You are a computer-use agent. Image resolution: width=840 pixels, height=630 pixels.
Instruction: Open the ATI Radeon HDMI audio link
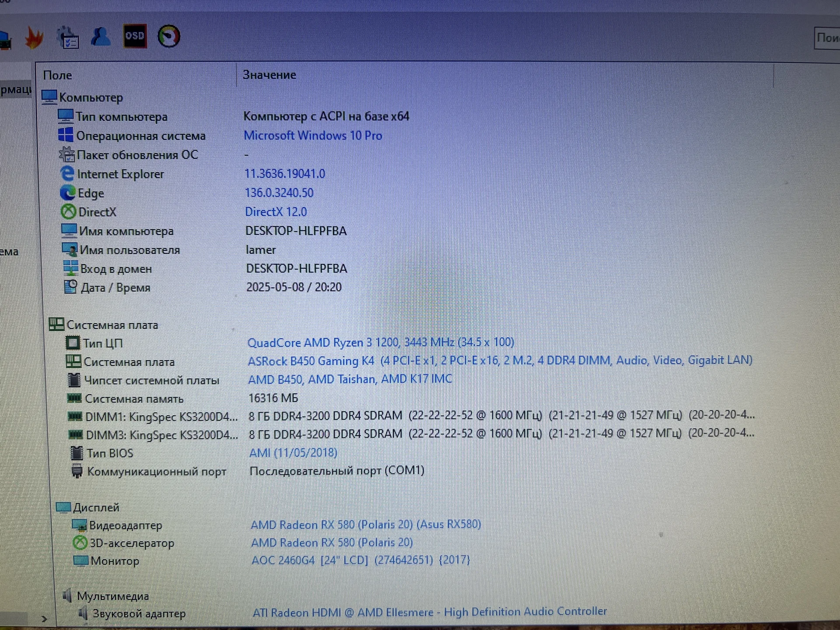coord(430,612)
